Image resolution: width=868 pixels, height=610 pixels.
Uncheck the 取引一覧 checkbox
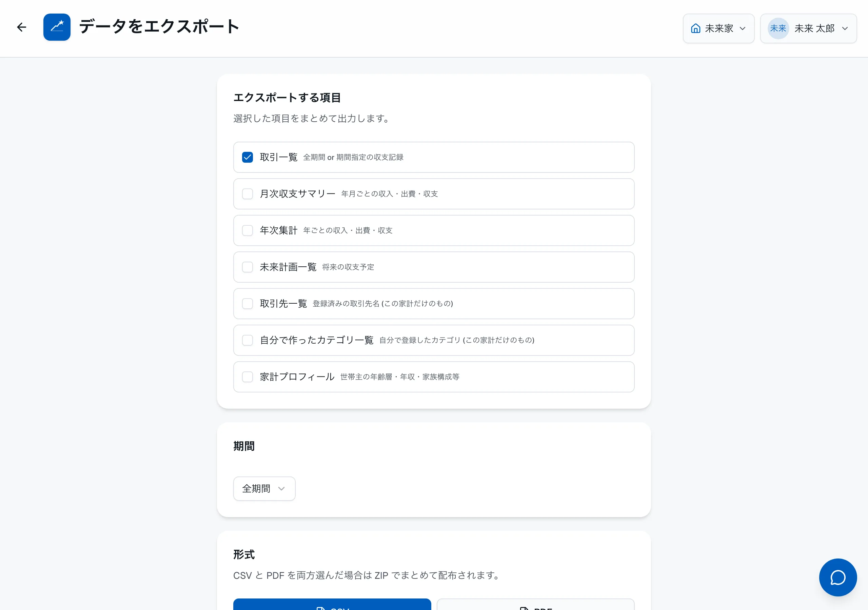(x=247, y=157)
